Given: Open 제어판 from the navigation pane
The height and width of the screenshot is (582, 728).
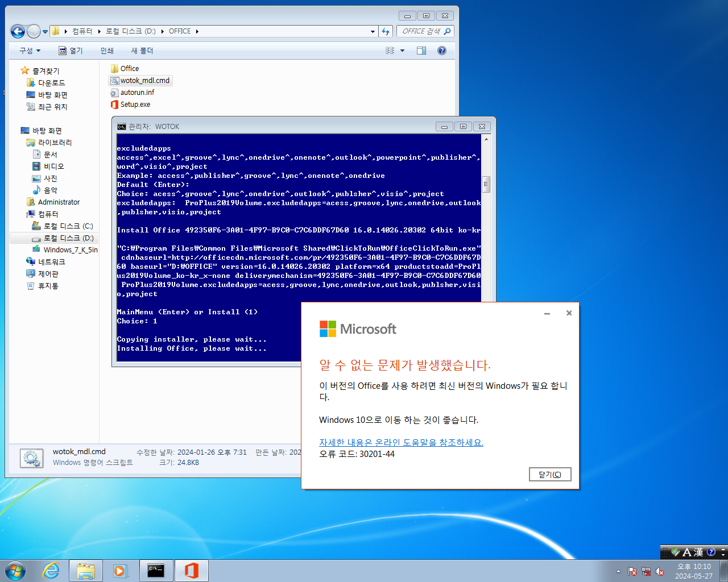Looking at the screenshot, I should tap(43, 274).
